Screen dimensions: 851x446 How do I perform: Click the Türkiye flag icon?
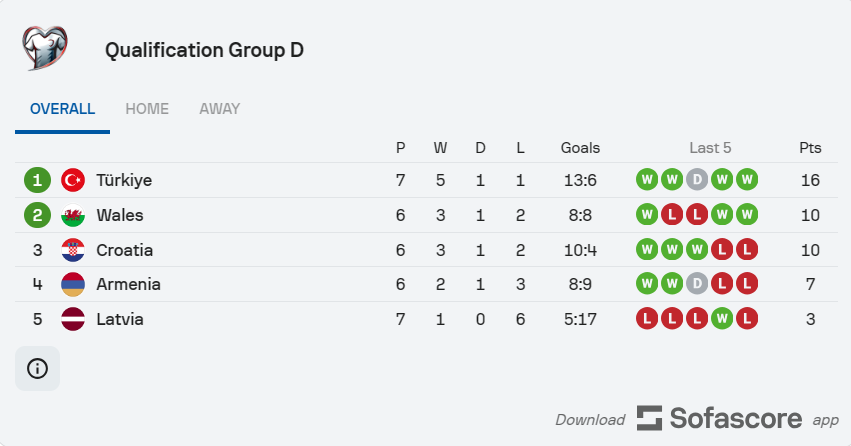click(x=73, y=180)
